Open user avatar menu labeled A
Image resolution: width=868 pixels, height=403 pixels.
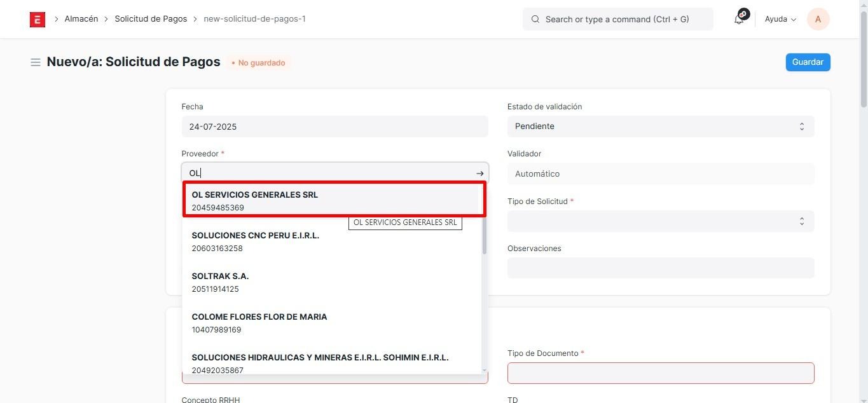pos(818,19)
